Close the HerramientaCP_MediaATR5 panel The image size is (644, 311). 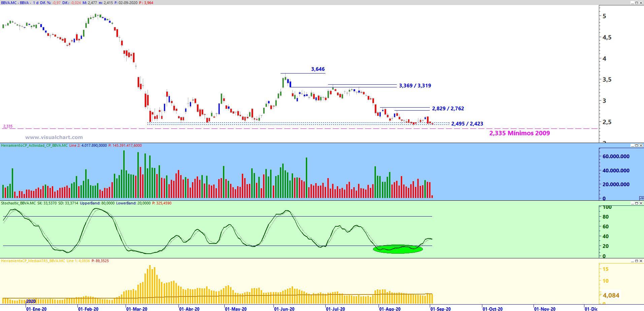641,261
